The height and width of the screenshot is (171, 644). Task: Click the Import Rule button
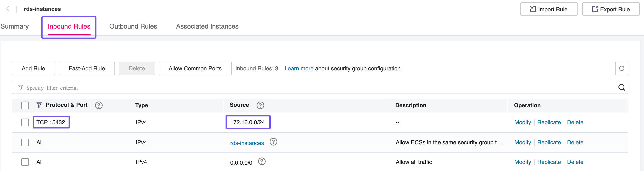[x=548, y=9]
